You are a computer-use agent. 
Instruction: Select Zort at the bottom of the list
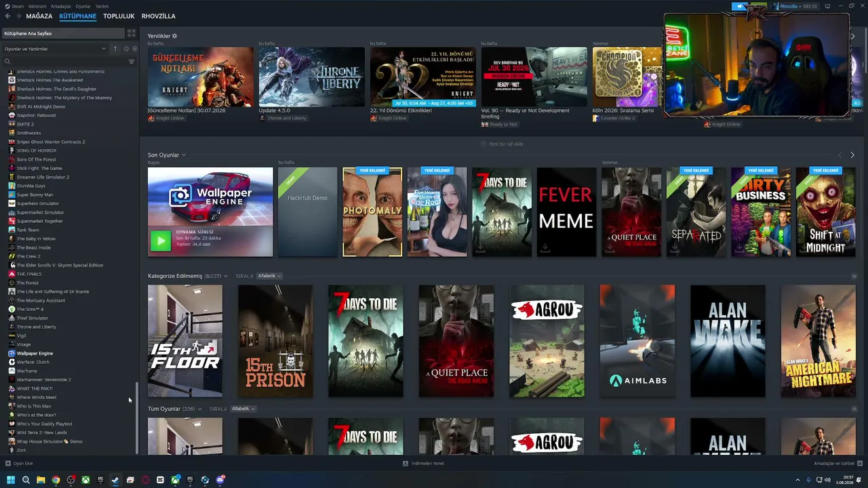click(x=21, y=450)
